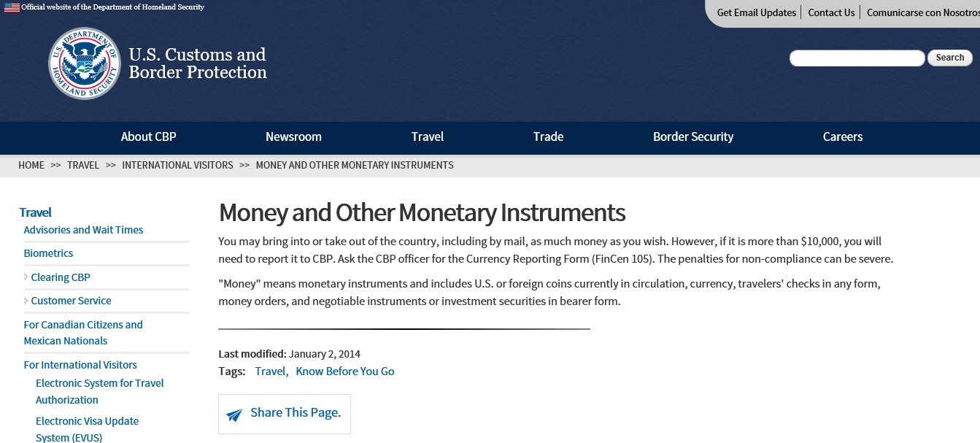Expand the Clearing CBP sidebar arrow

pyautogui.click(x=26, y=277)
